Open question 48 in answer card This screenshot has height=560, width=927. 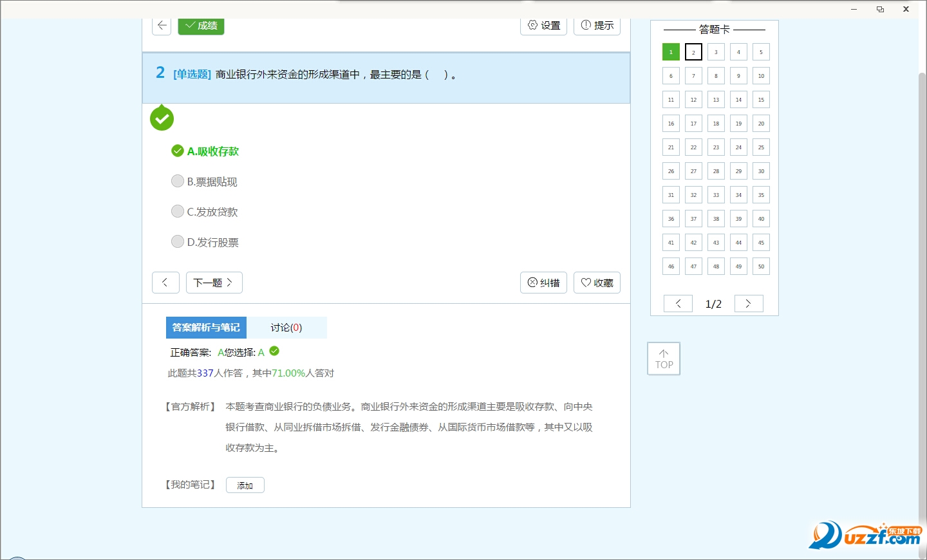(x=716, y=266)
